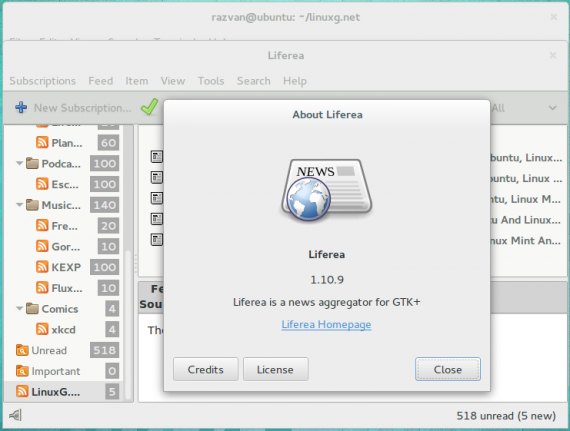The width and height of the screenshot is (570, 431).
Task: Open the All filter dropdown arrow
Action: pos(553,108)
